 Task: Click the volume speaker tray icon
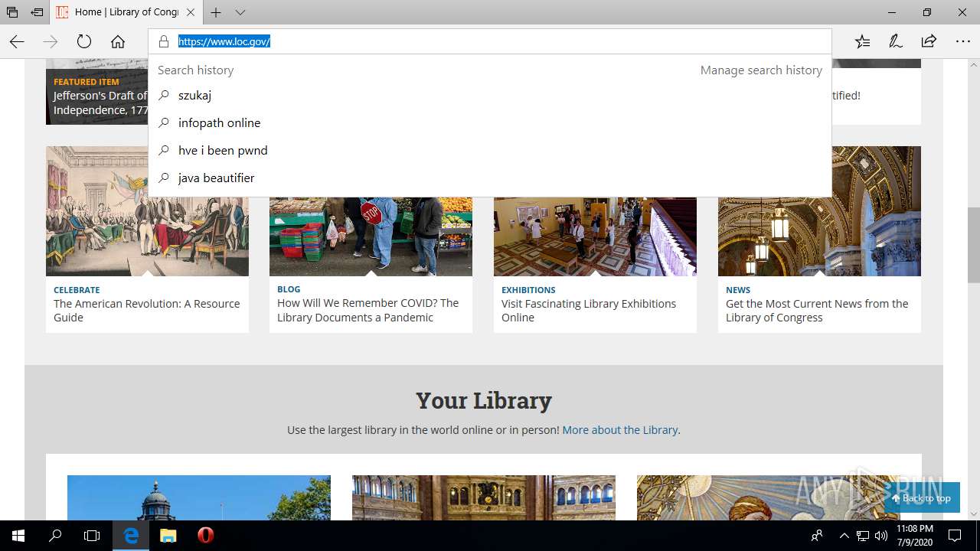pyautogui.click(x=881, y=536)
